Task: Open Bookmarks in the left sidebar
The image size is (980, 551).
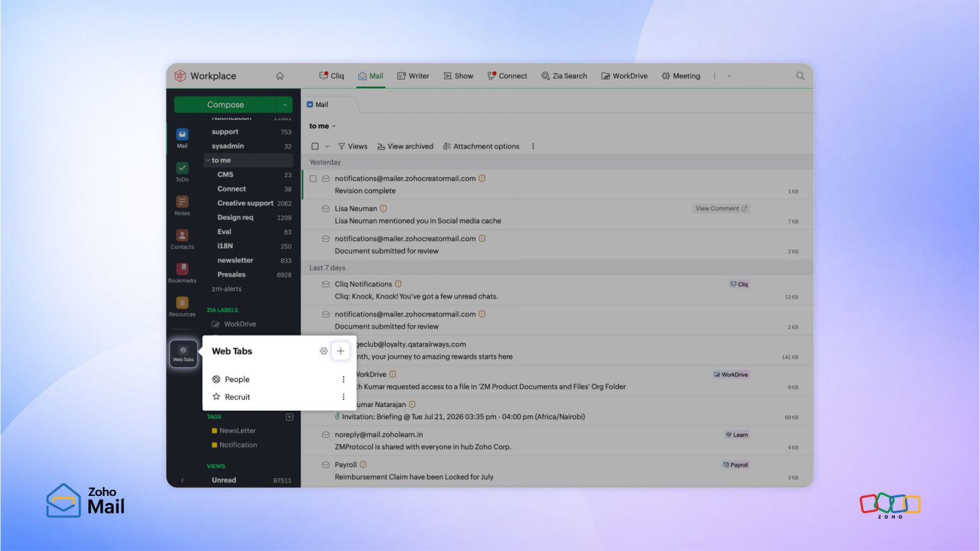Action: click(x=182, y=272)
